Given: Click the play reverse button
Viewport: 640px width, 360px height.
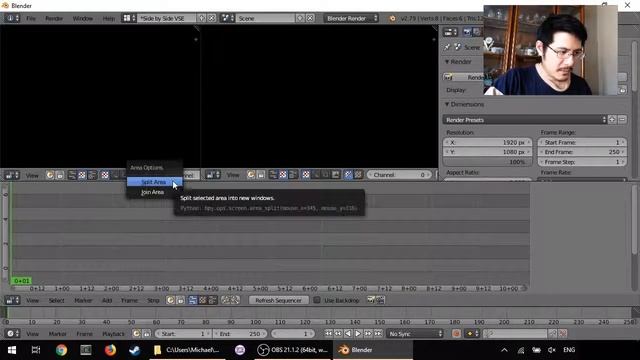Looking at the screenshot, I should pyautogui.click(x=348, y=334).
